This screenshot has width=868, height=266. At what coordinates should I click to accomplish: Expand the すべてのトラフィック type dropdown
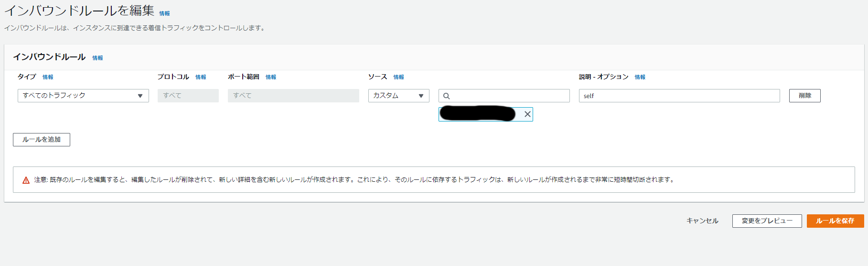point(83,96)
